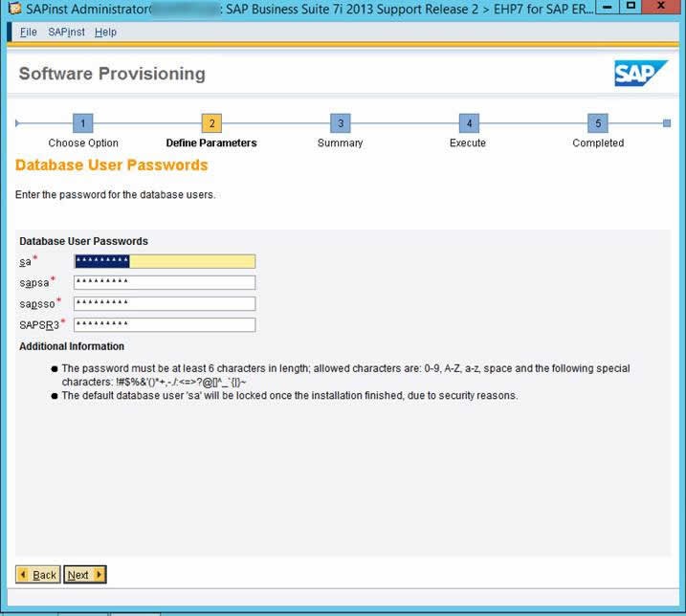Select step 1 Choose Option marker

coord(82,123)
